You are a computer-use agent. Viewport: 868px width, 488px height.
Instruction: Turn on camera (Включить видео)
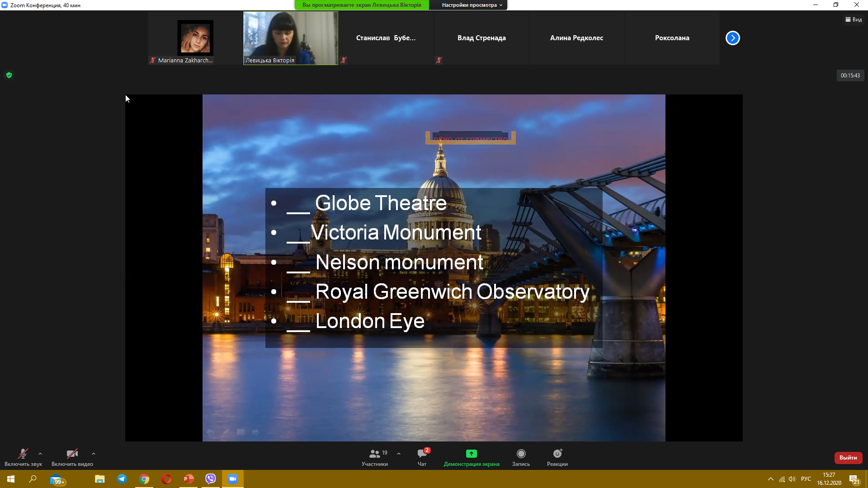tap(72, 454)
